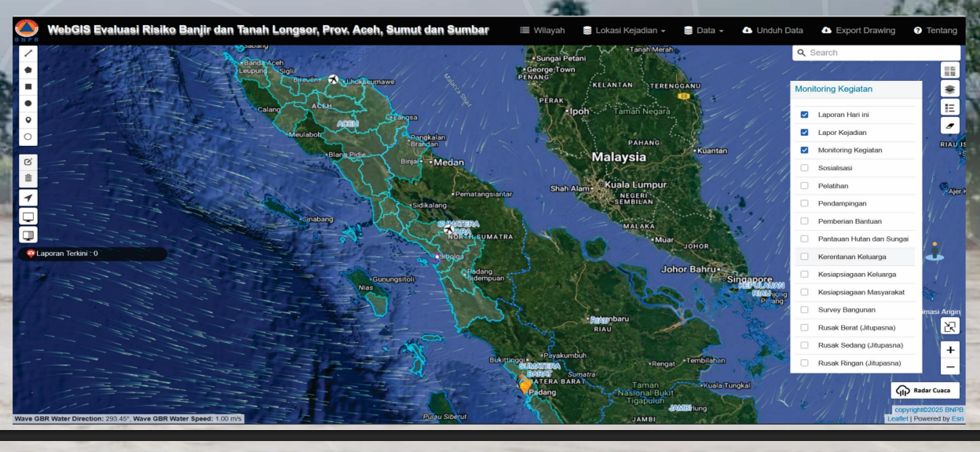Image resolution: width=980 pixels, height=452 pixels.
Task: Click the eraser icon on right
Action: point(950,125)
